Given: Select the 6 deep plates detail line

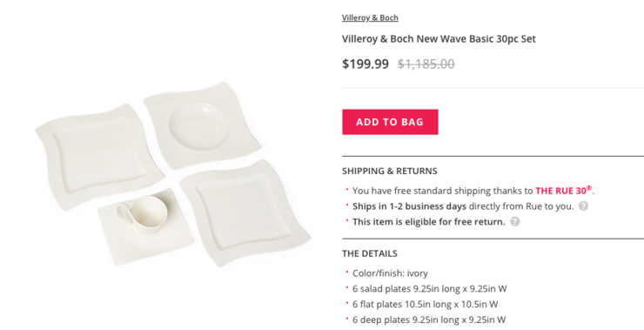Looking at the screenshot, I should 429,320.
